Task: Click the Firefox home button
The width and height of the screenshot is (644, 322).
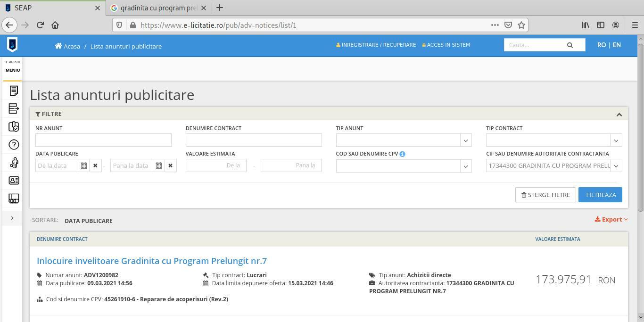Action: click(55, 25)
